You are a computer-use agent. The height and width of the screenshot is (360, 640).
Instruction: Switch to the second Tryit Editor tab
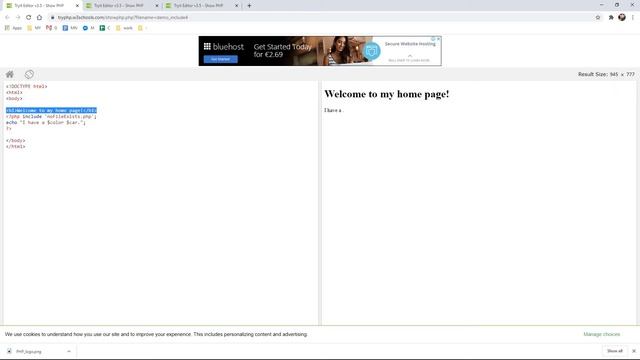tap(119, 6)
